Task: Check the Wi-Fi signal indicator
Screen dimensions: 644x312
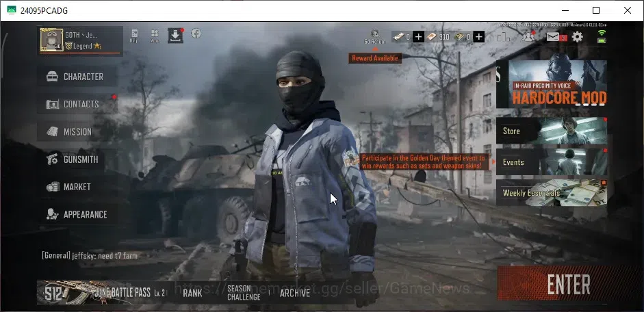Action: pyautogui.click(x=602, y=32)
